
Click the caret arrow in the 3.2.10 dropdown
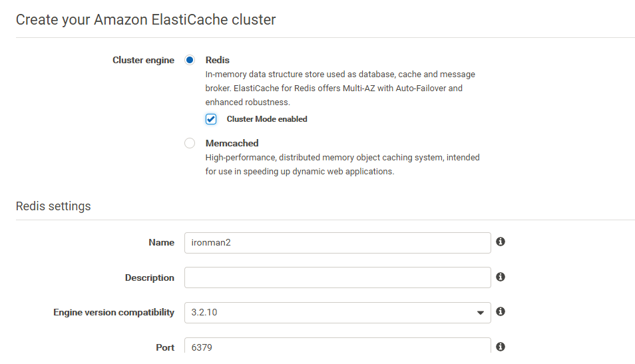(480, 313)
